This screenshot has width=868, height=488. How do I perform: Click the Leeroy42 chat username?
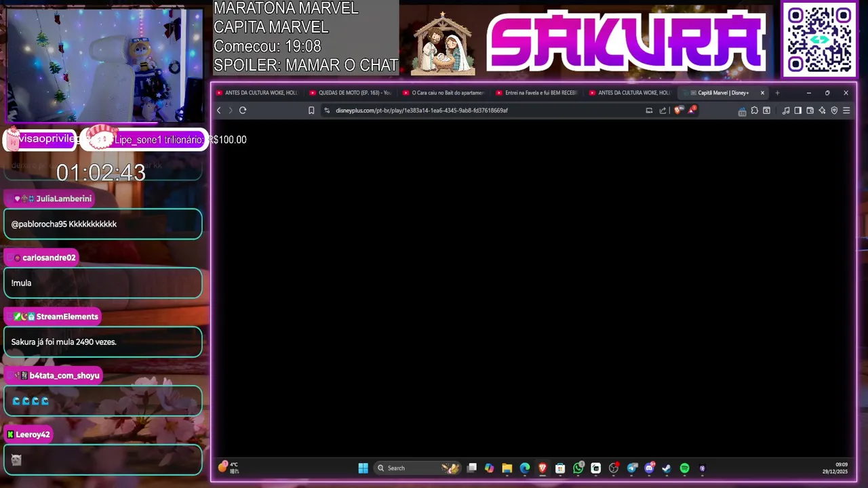coord(33,435)
